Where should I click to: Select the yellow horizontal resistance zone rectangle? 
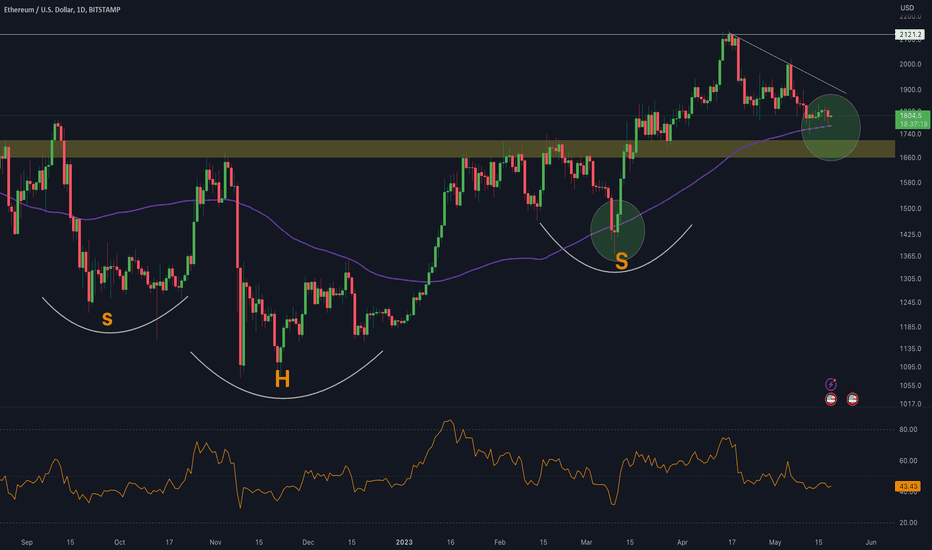[x=448, y=149]
